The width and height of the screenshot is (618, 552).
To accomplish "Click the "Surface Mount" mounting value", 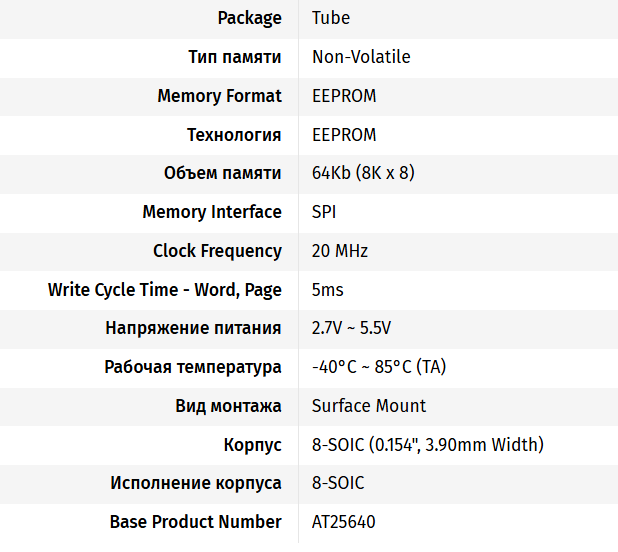I will point(369,406).
